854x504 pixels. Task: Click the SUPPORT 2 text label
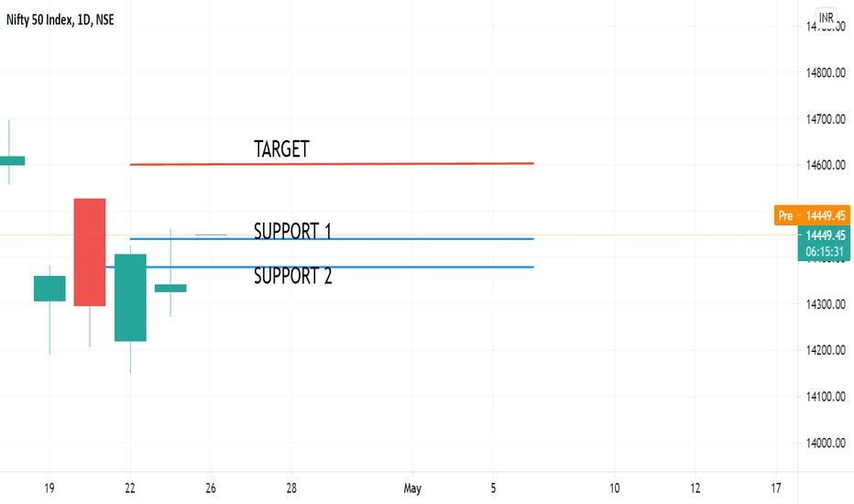(292, 276)
